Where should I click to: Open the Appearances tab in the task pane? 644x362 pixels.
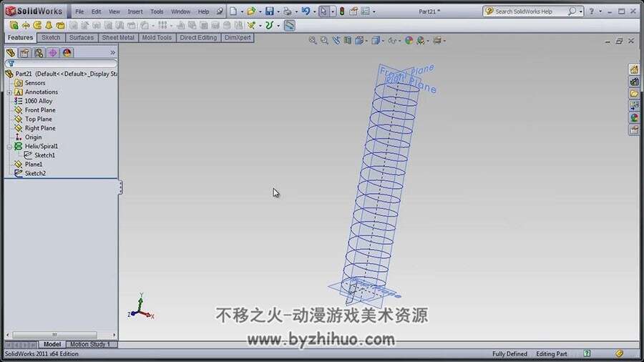pos(634,118)
